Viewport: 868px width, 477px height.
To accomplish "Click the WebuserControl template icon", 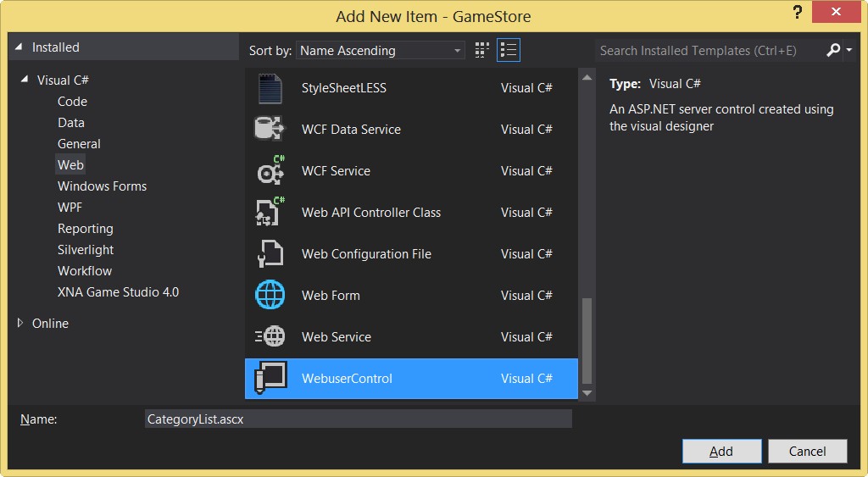I will click(x=270, y=378).
